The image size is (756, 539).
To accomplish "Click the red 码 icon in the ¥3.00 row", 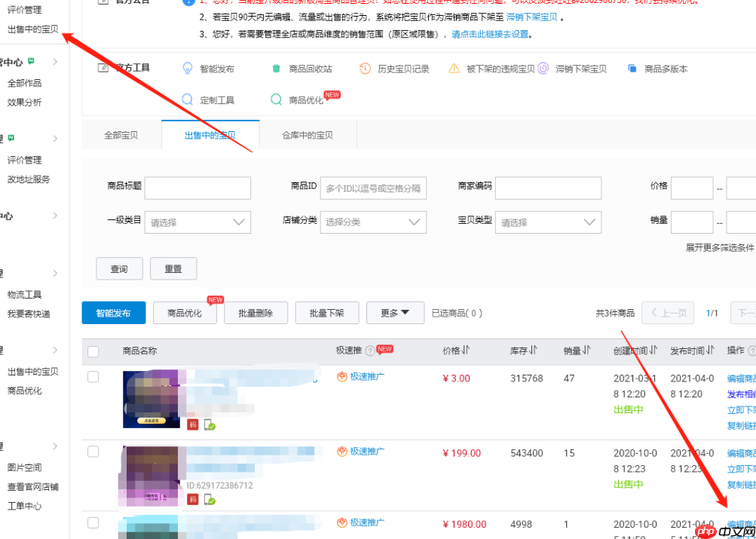I will pyautogui.click(x=193, y=424).
